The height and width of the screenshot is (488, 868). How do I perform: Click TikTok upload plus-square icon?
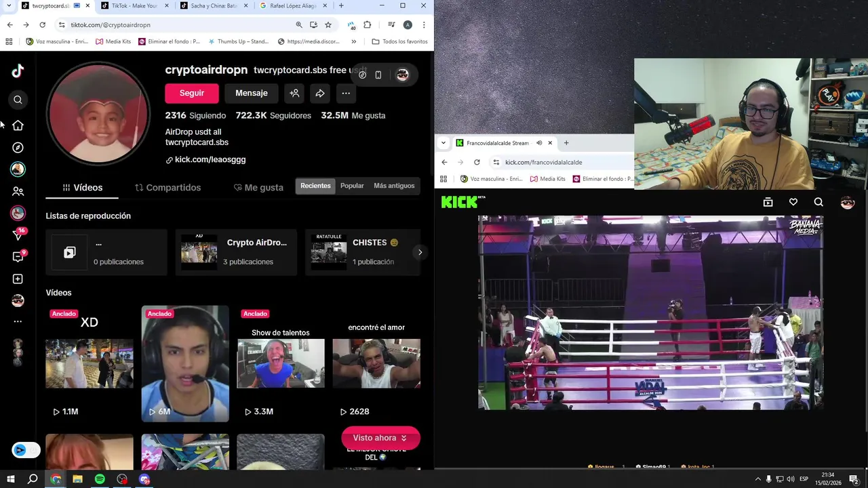[18, 279]
